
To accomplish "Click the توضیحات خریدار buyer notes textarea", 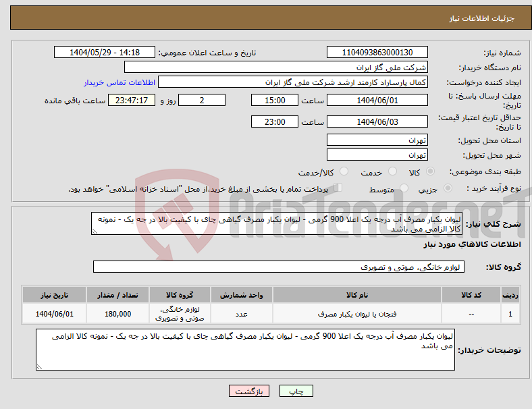I will pos(245,350).
